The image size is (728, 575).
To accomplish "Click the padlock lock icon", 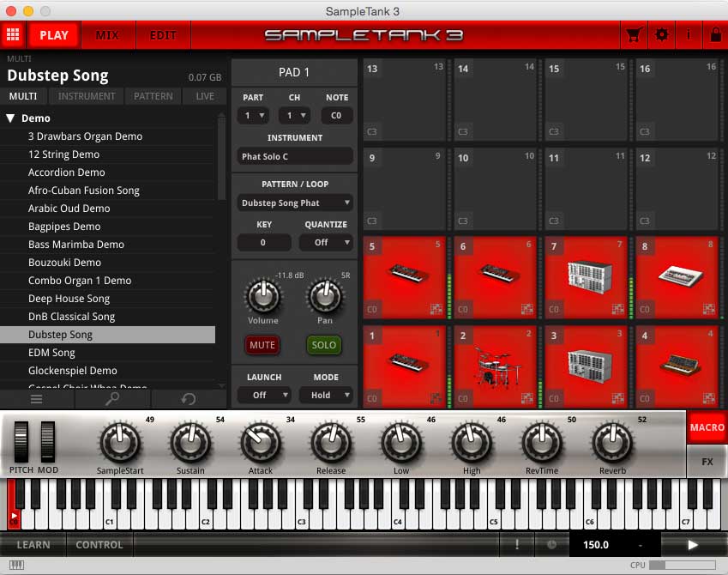I will pos(715,35).
